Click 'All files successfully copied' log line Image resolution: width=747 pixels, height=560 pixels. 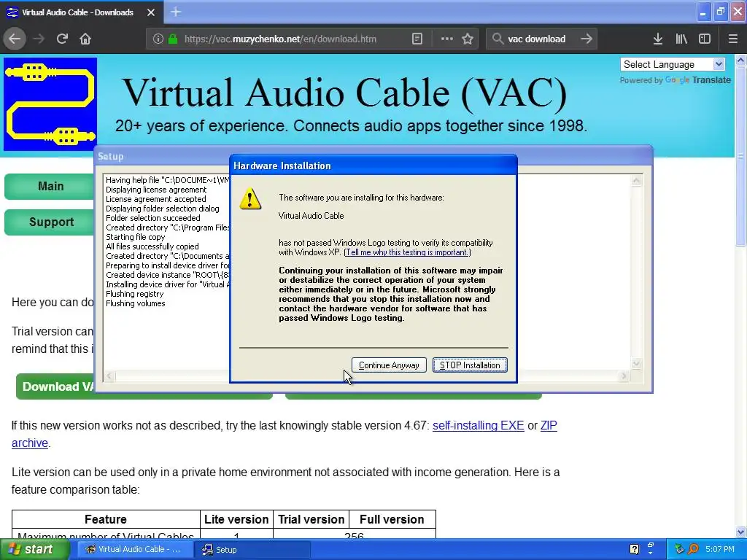[x=152, y=246]
